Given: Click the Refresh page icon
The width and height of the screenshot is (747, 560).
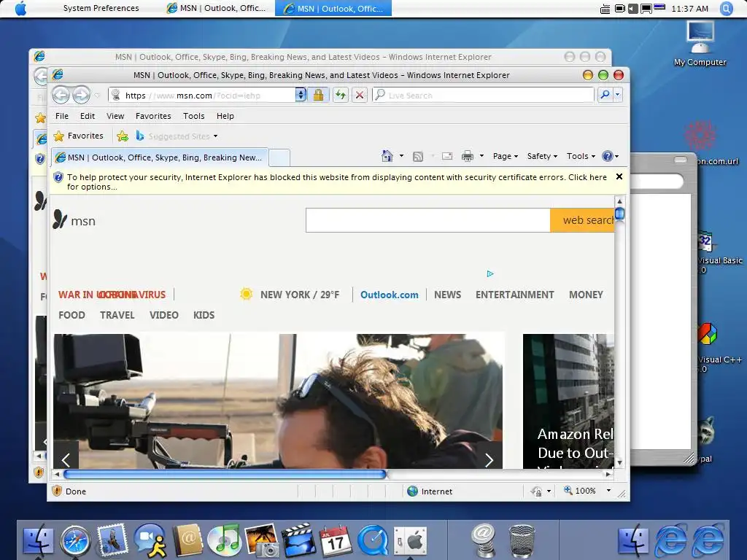Looking at the screenshot, I should tap(340, 96).
